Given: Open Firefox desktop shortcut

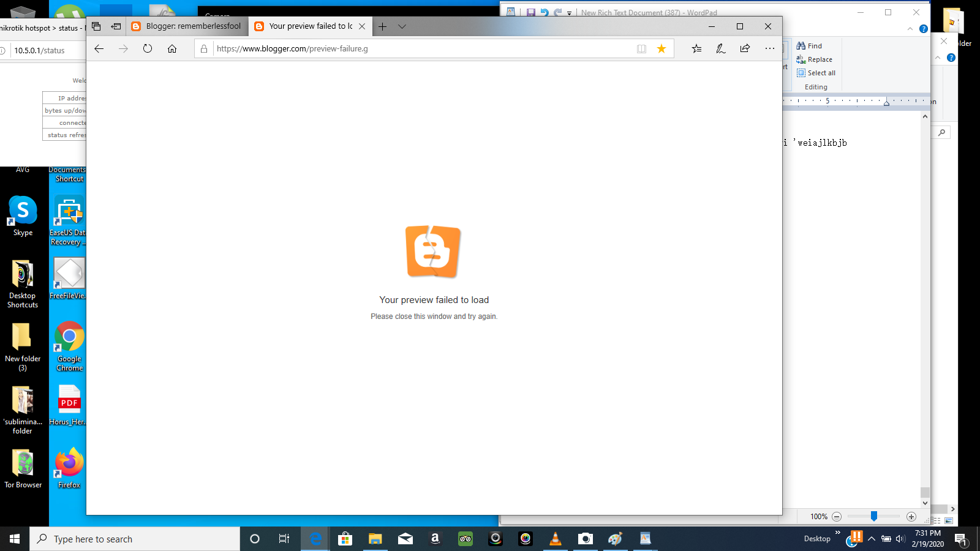Looking at the screenshot, I should click(69, 468).
